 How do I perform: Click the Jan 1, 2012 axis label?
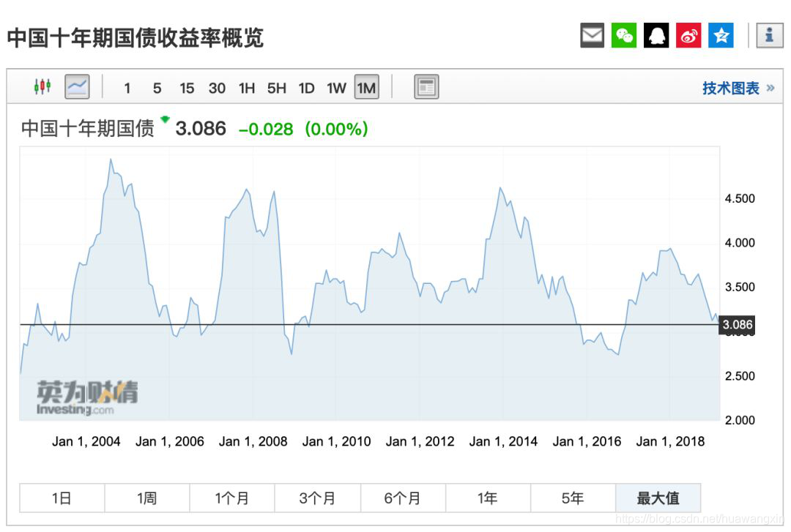click(x=420, y=441)
